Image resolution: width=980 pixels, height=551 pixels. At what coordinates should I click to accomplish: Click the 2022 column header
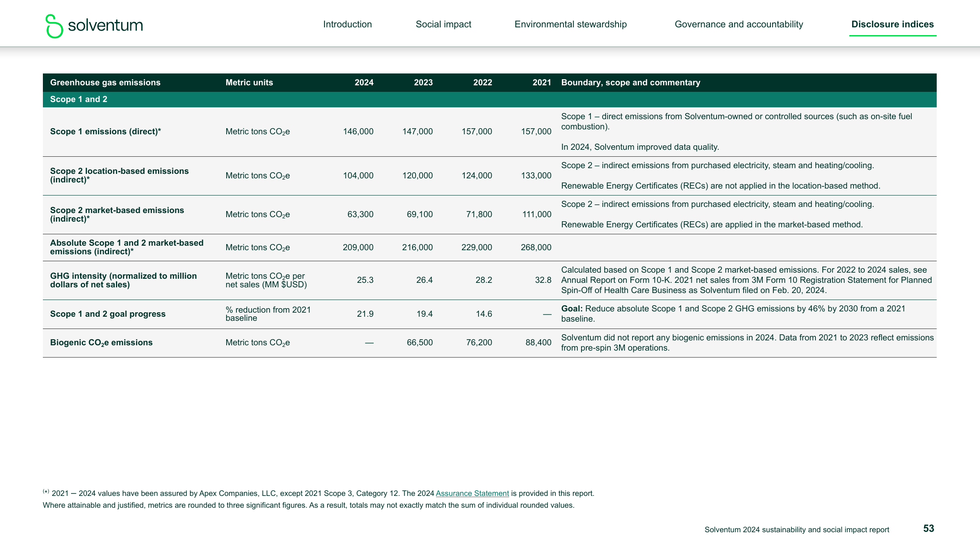pyautogui.click(x=483, y=82)
